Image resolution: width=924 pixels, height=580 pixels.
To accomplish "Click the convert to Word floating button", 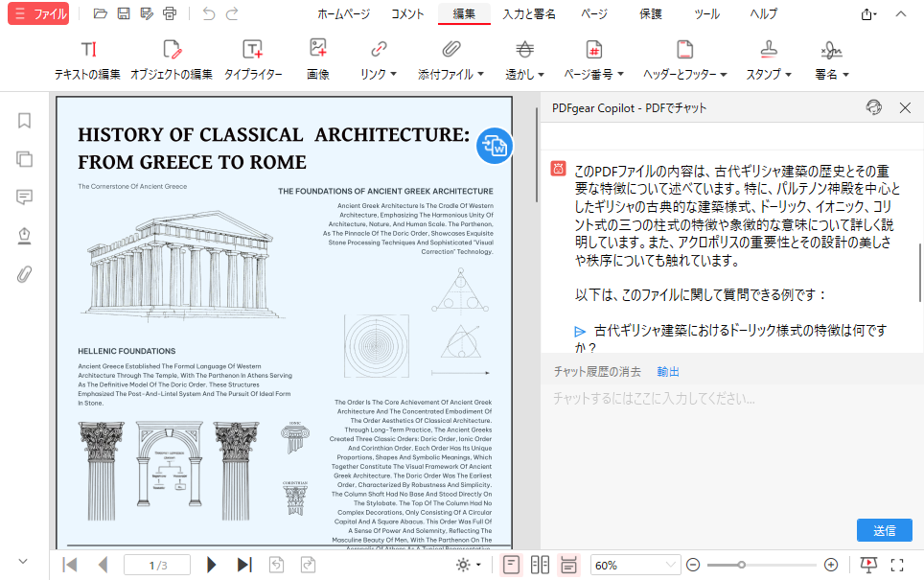I will click(x=494, y=146).
